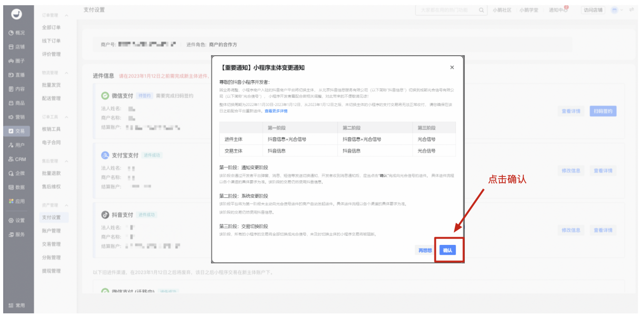The height and width of the screenshot is (320, 644).
Task: Click 确认 button in the dialog
Action: (448, 250)
